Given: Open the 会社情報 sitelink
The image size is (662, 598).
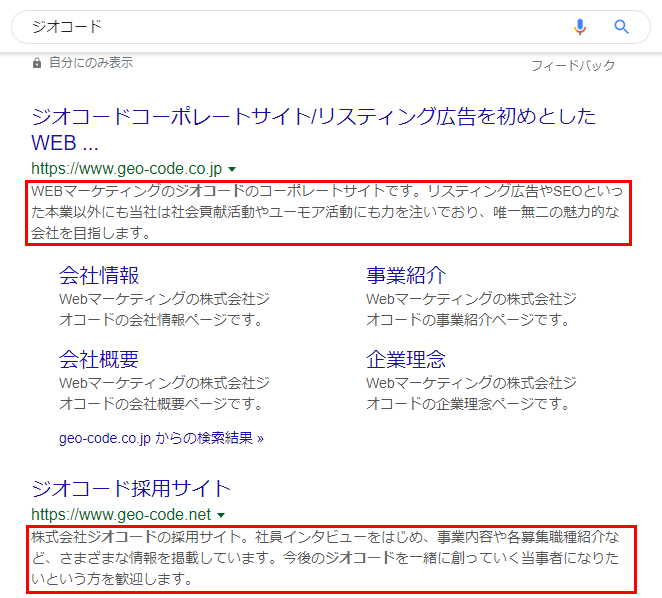Looking at the screenshot, I should pyautogui.click(x=99, y=275).
